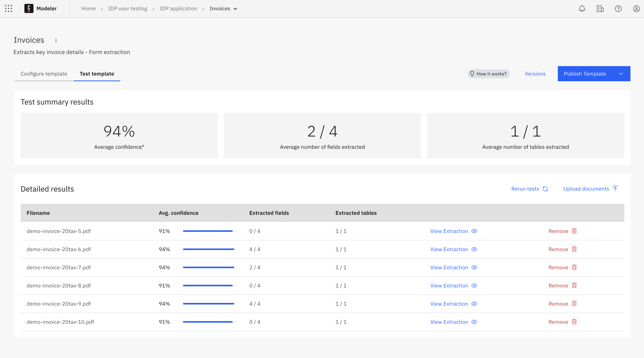The width and height of the screenshot is (644, 358).
Task: Click eye icon for demo-invoice-20tax-8.pdf
Action: 474,285
